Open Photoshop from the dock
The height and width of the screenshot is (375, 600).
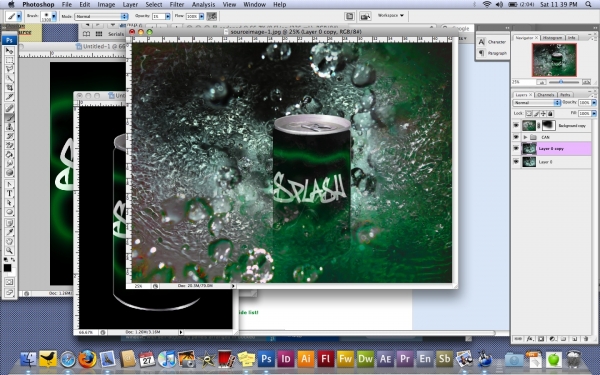[x=266, y=359]
